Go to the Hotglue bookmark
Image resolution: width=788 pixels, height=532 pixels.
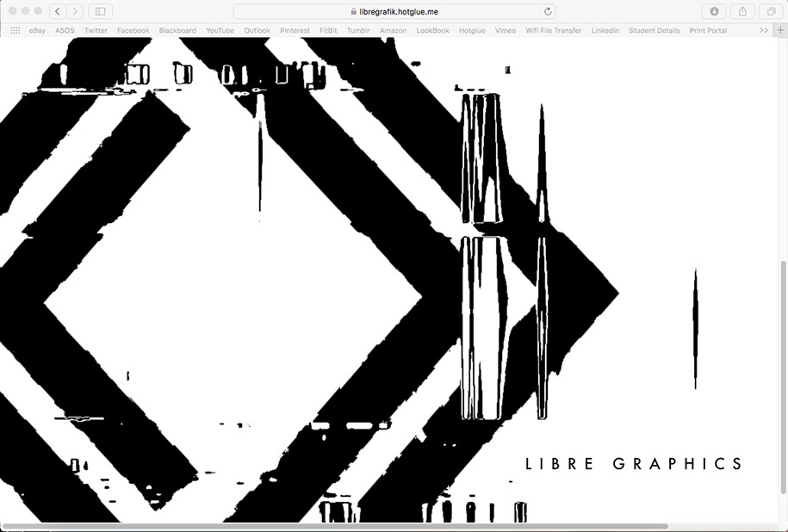[472, 30]
